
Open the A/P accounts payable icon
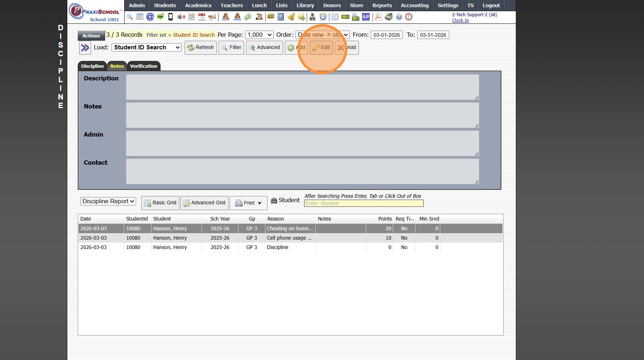coord(366,17)
